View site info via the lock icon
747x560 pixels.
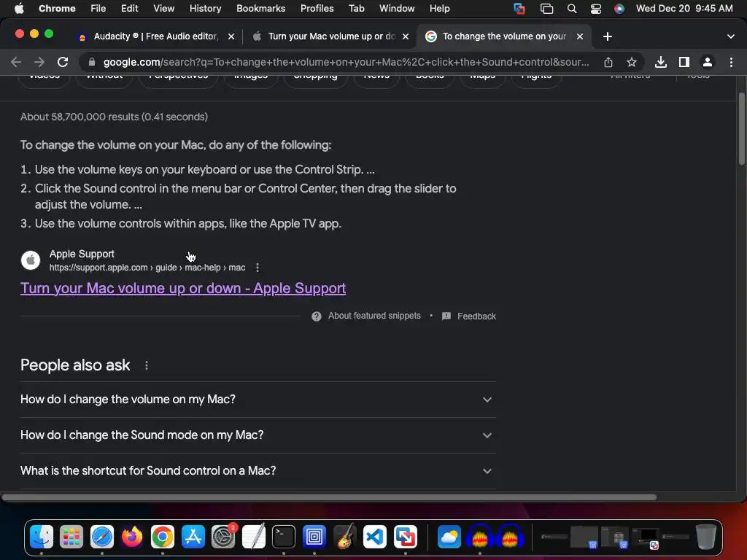(x=92, y=62)
